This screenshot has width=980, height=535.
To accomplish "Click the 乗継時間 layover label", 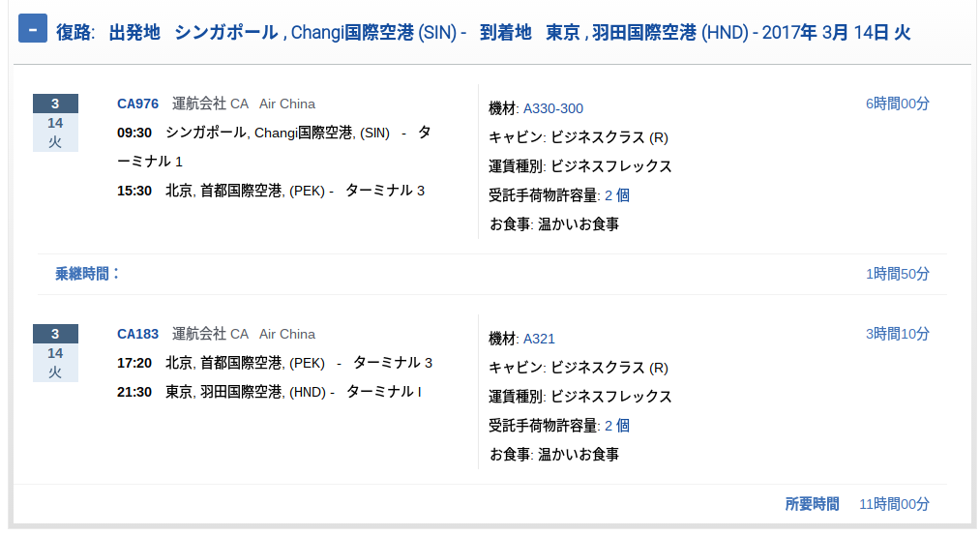I will 87,274.
